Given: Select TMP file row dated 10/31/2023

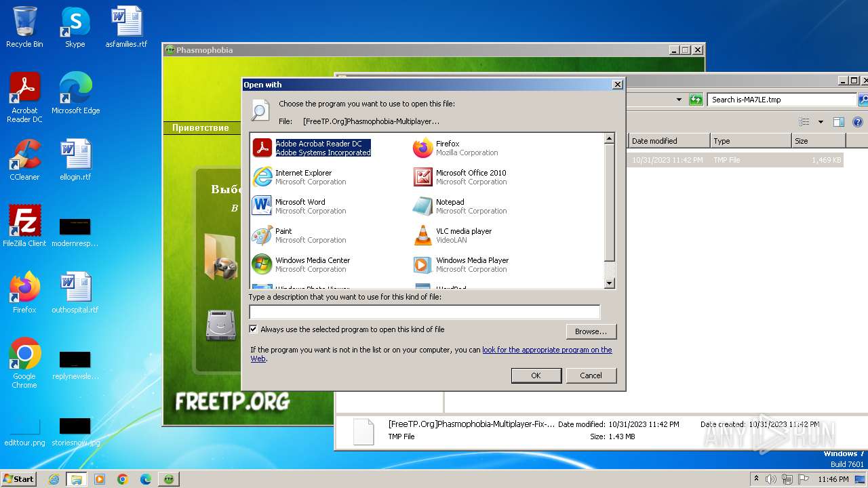Looking at the screenshot, I should [736, 160].
